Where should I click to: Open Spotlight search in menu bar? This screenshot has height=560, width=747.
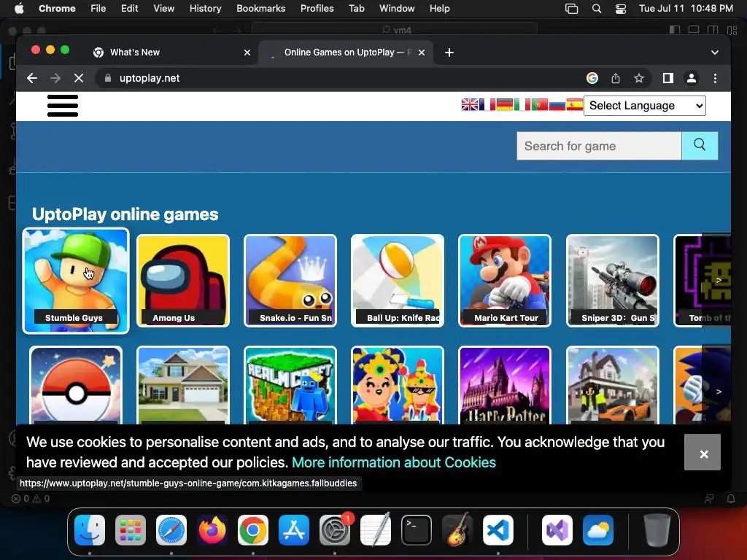(x=597, y=9)
